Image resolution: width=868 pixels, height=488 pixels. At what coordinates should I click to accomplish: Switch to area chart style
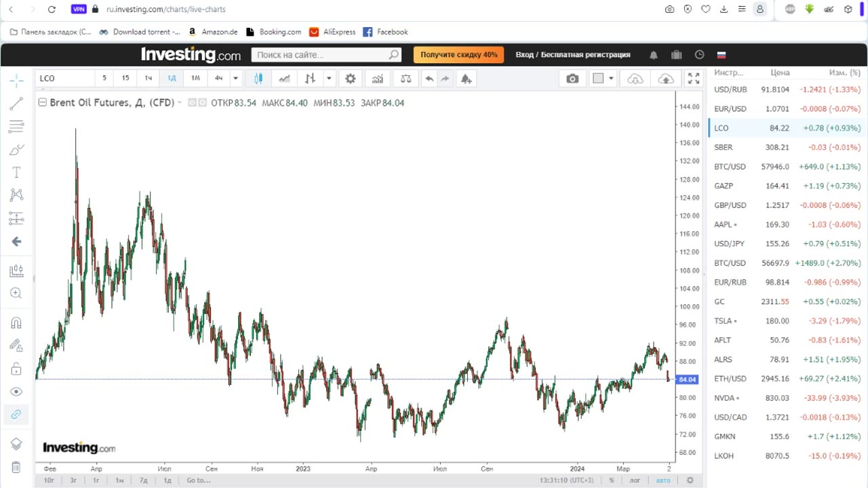click(284, 79)
